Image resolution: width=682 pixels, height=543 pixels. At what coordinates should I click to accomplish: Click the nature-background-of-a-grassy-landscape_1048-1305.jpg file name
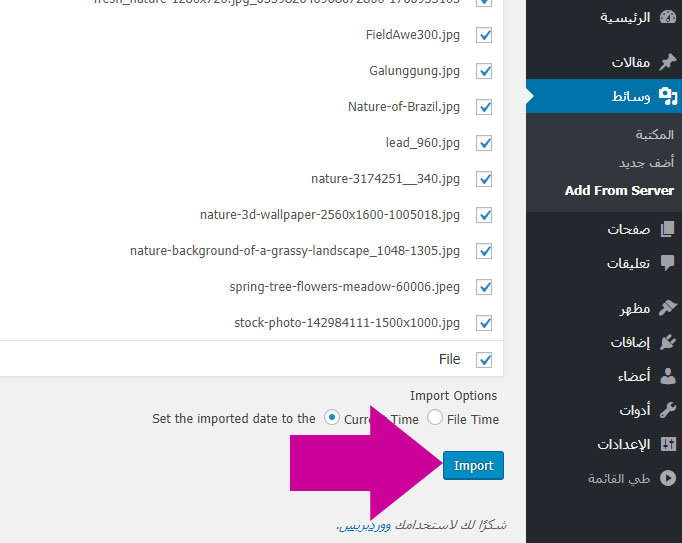(x=294, y=251)
